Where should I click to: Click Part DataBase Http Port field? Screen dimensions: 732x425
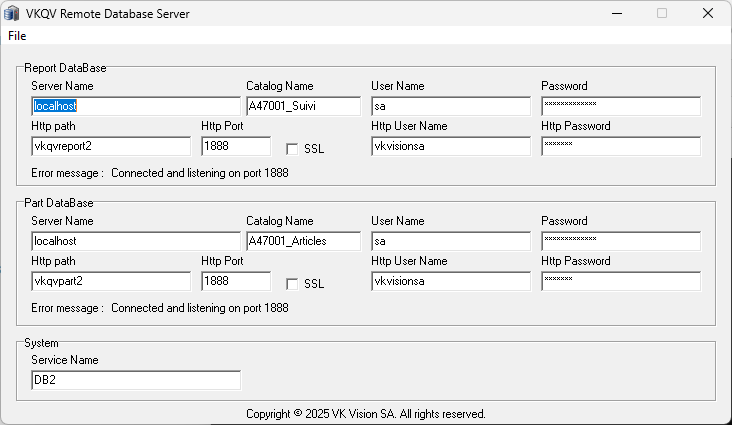(235, 281)
